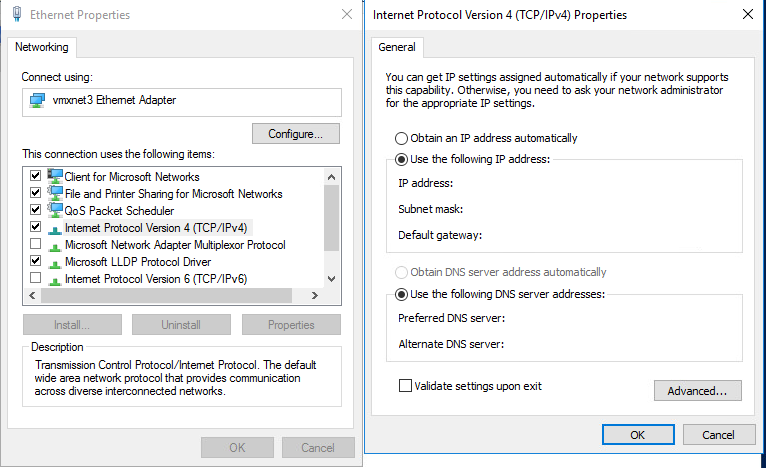The width and height of the screenshot is (766, 468).
Task: Click the File and Printer Sharing icon
Action: tap(55, 194)
